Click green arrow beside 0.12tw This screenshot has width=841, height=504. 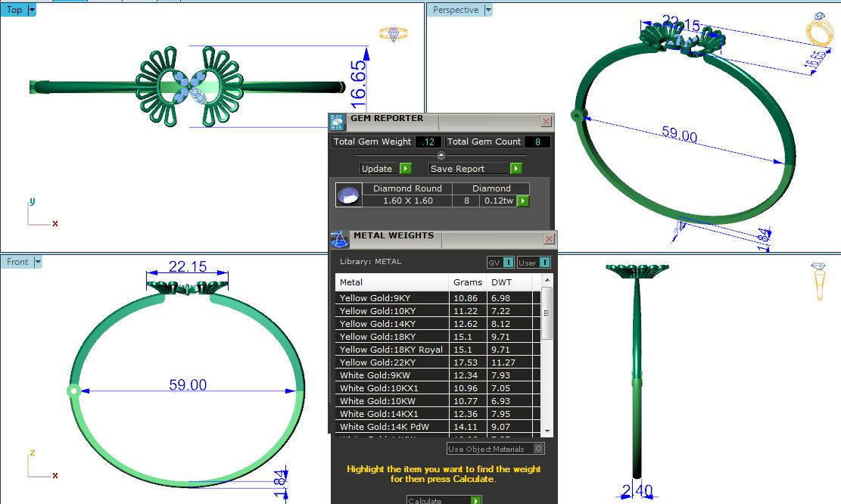pyautogui.click(x=522, y=201)
